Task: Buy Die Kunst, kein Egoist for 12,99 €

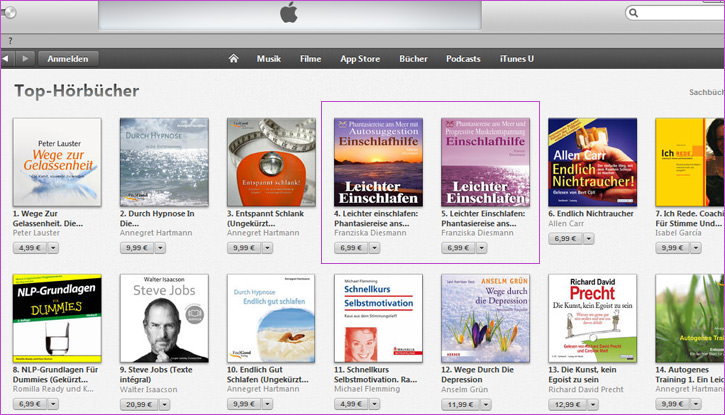Action: tap(568, 405)
